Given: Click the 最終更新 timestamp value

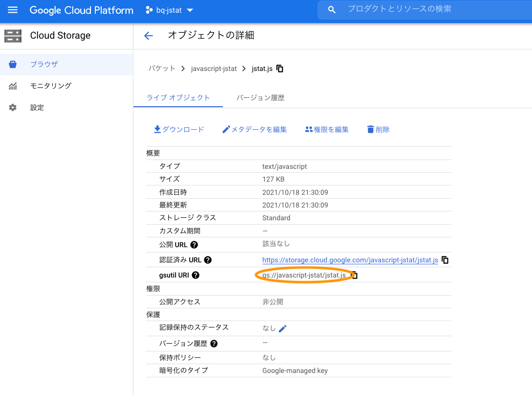Looking at the screenshot, I should pos(295,205).
